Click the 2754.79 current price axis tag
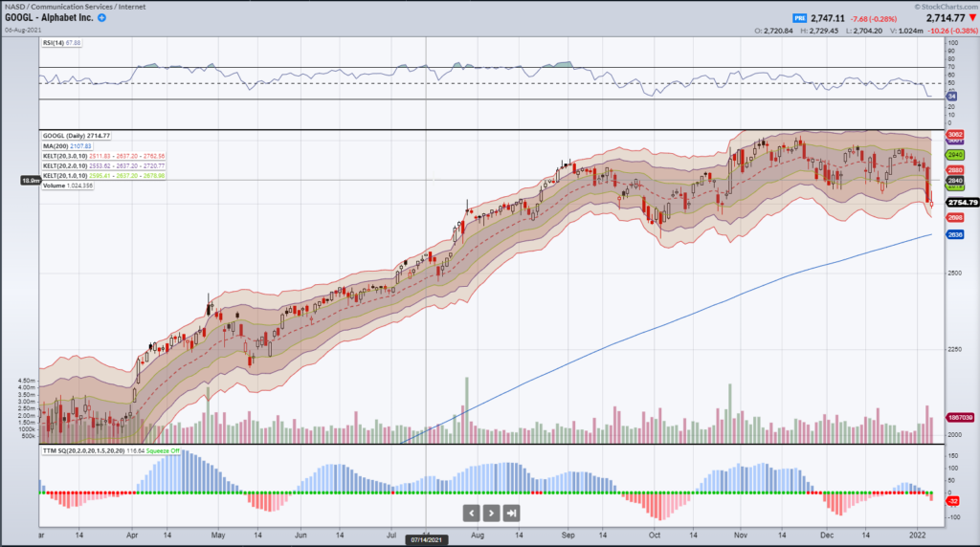The image size is (980, 547). click(963, 203)
